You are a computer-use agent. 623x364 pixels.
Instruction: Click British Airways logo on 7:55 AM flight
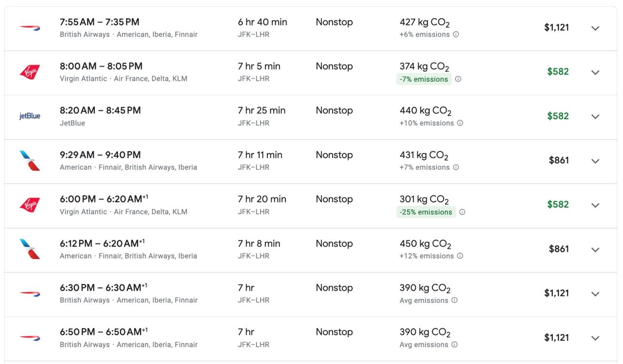click(x=30, y=28)
